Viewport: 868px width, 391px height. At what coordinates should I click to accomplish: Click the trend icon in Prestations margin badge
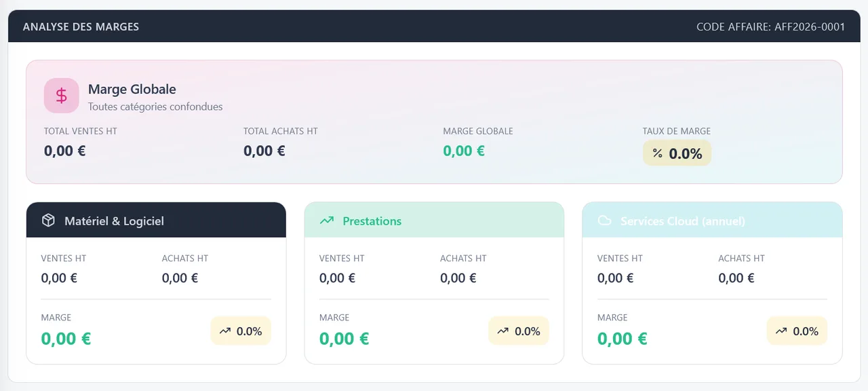click(x=503, y=331)
